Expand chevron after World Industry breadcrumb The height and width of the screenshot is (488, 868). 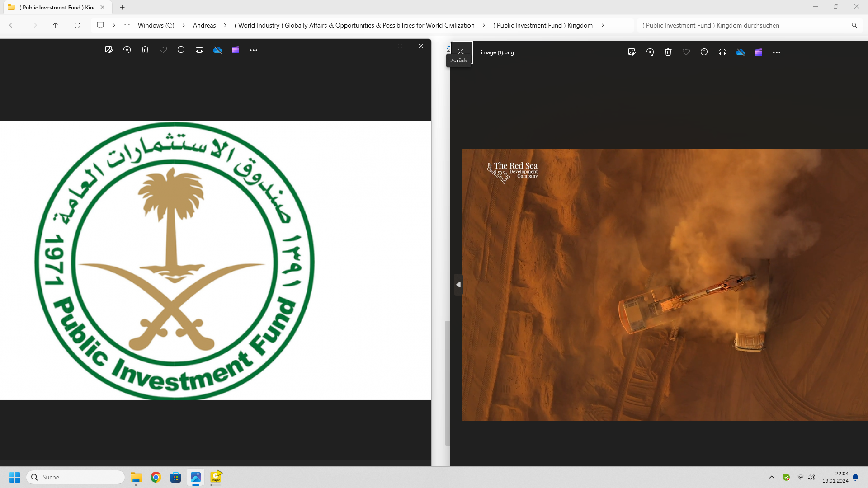[484, 25]
